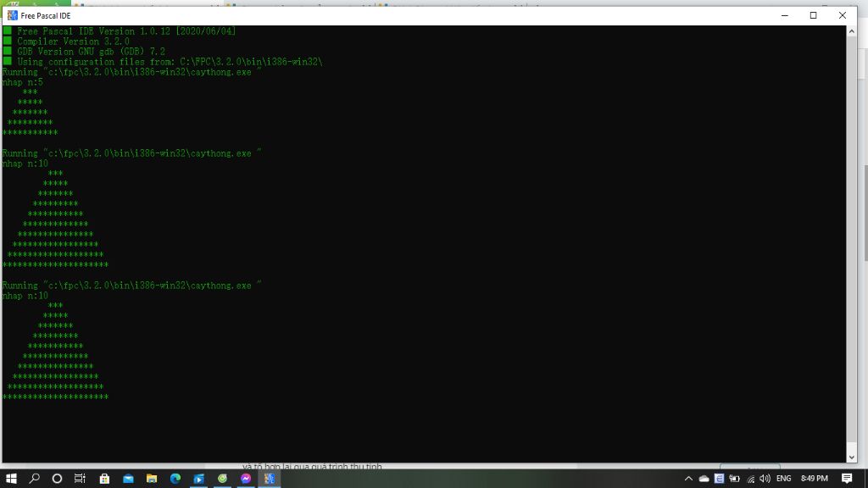The image size is (868, 488).
Task: Click the 'nhap n:5' output line
Action: pos(23,82)
